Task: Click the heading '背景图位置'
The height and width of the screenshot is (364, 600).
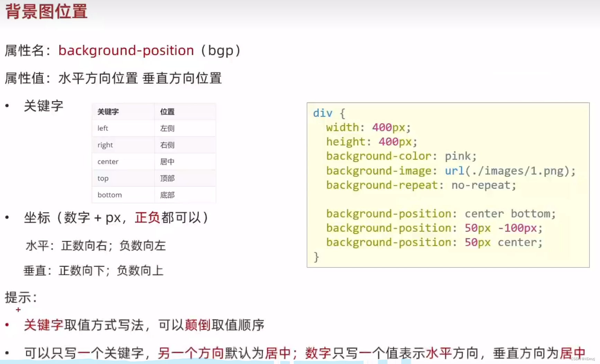Action: click(x=46, y=11)
